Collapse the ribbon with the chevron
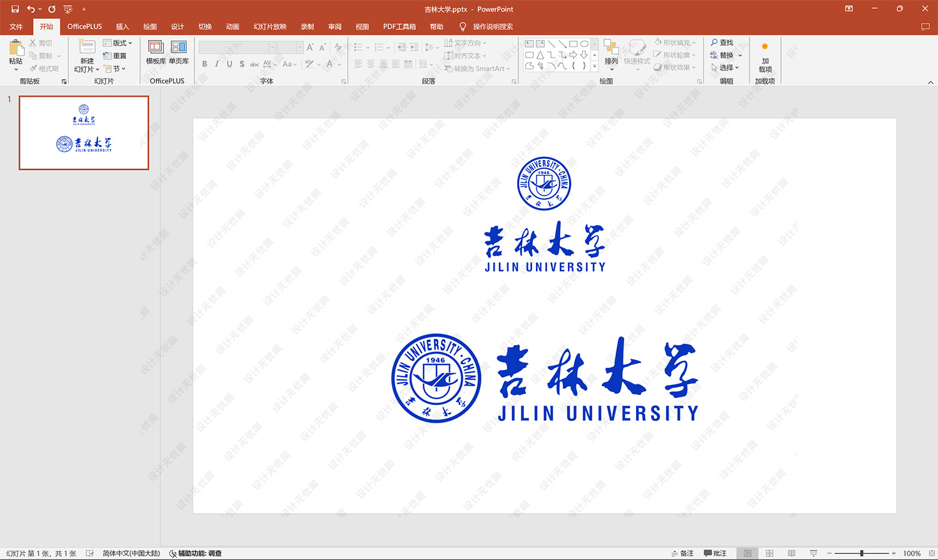This screenshot has width=938, height=560. click(930, 82)
